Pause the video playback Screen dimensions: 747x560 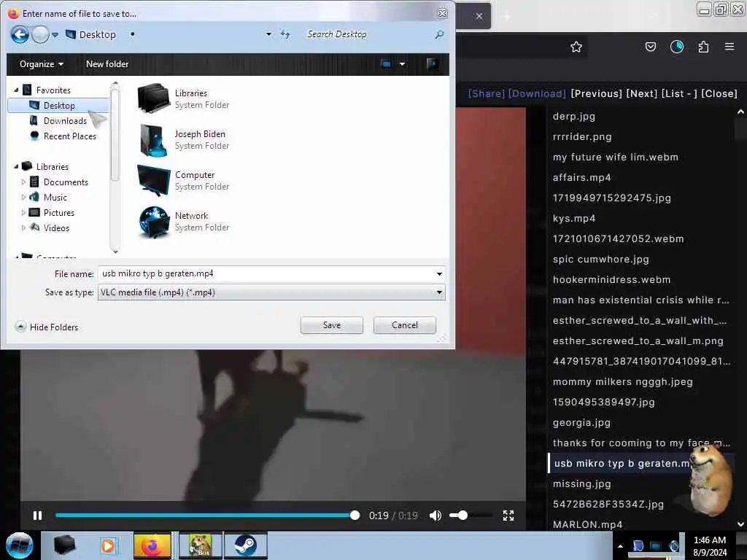(x=38, y=516)
